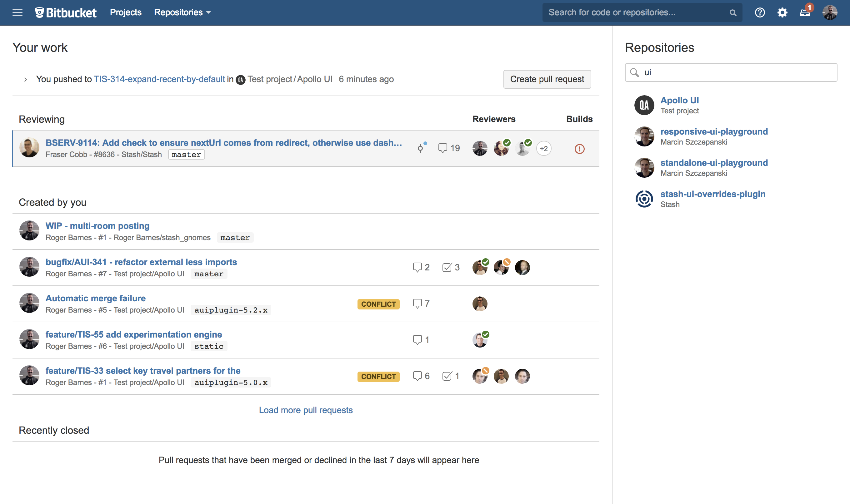This screenshot has height=504, width=850.
Task: Click the failed build status icon
Action: [x=579, y=149]
